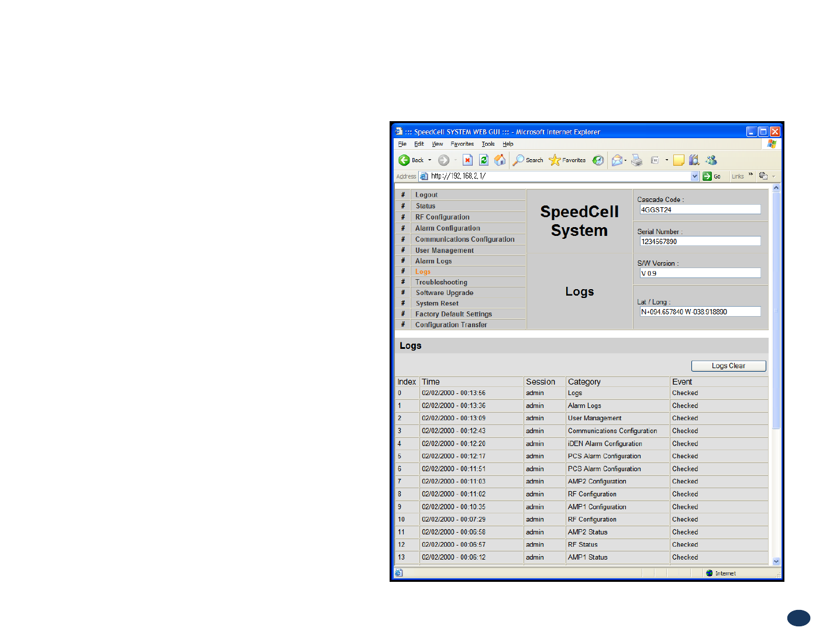The height and width of the screenshot is (631, 840).
Task: Click the page scrollbar up arrow
Action: [x=776, y=188]
